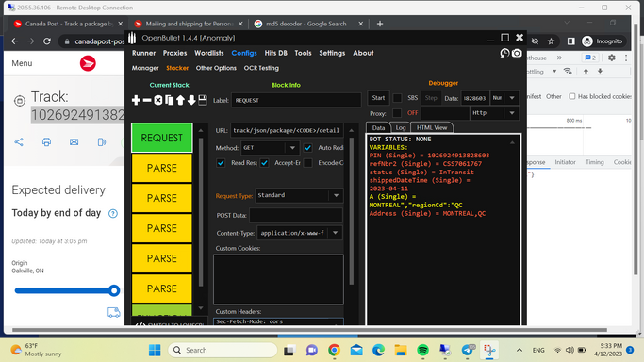Open Windows Start menu
This screenshot has width=644, height=362.
click(155, 350)
